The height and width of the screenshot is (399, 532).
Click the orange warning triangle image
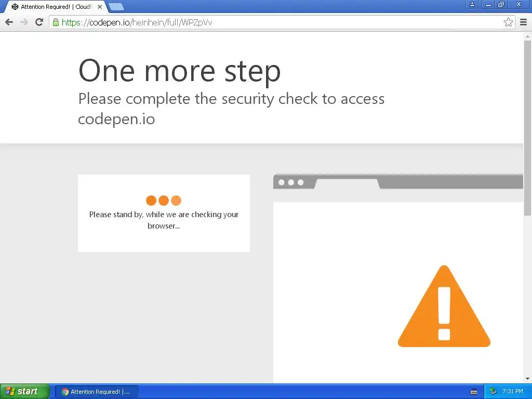click(x=444, y=306)
